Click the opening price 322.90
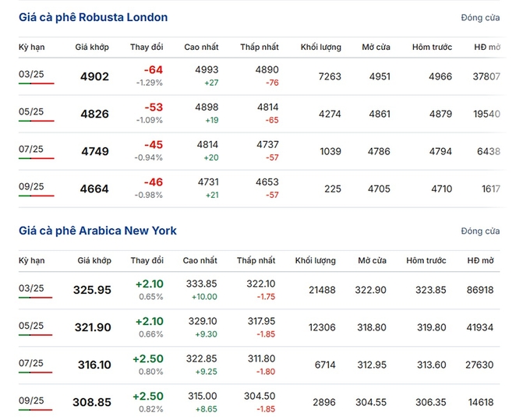530x420 pixels. point(370,290)
